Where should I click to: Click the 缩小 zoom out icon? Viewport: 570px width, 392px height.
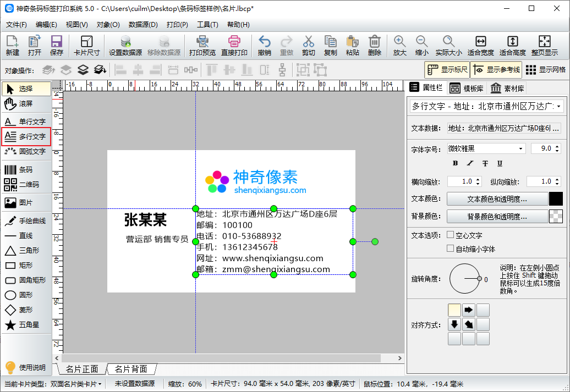click(x=421, y=46)
